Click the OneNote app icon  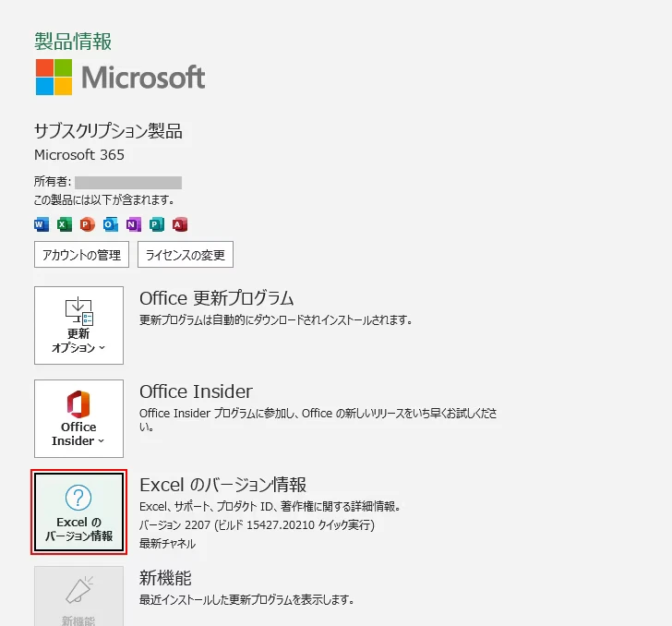click(134, 224)
